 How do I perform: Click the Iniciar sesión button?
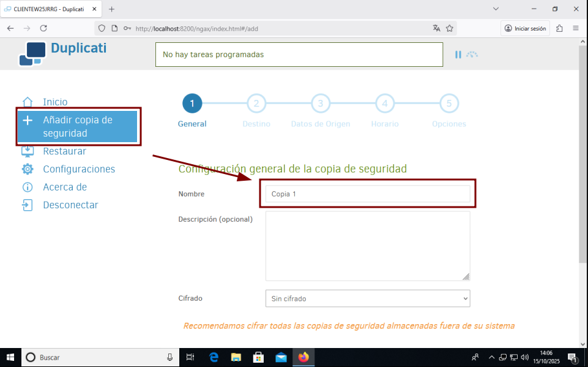pyautogui.click(x=525, y=28)
